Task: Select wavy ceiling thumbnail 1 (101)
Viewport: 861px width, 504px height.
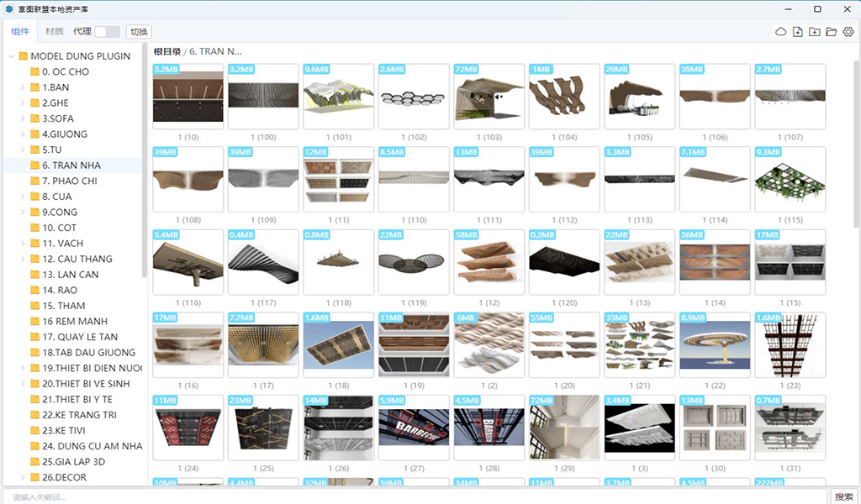Action: (x=338, y=97)
